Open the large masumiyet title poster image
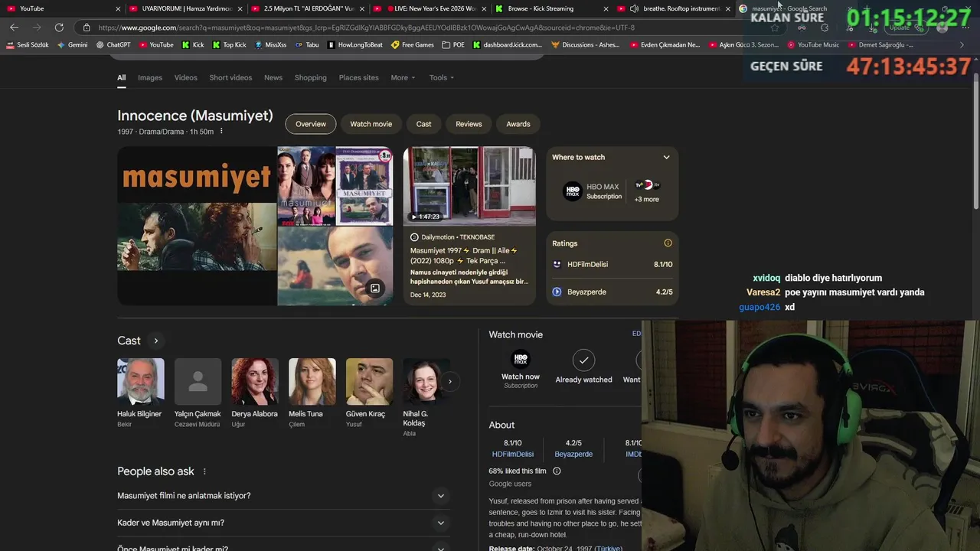The image size is (980, 551). pyautogui.click(x=197, y=226)
